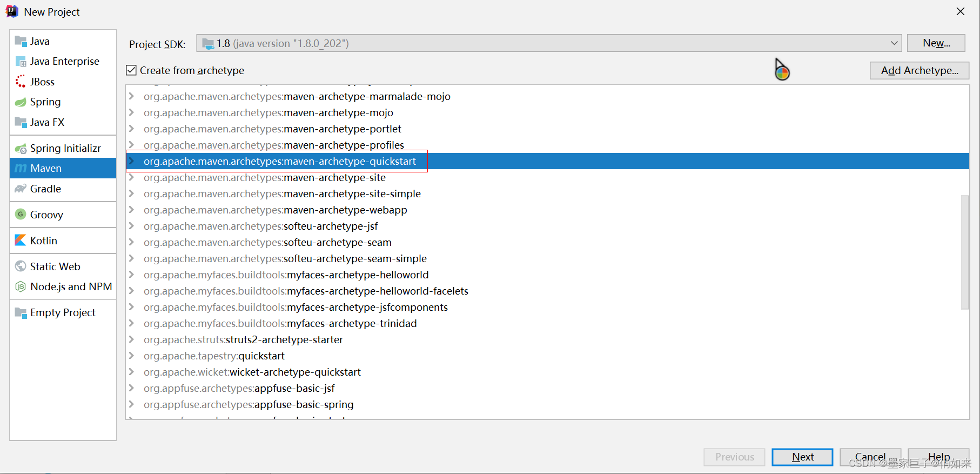980x474 pixels.
Task: Expand myfaces-archetype-helloworld arrow
Action: pyautogui.click(x=131, y=275)
